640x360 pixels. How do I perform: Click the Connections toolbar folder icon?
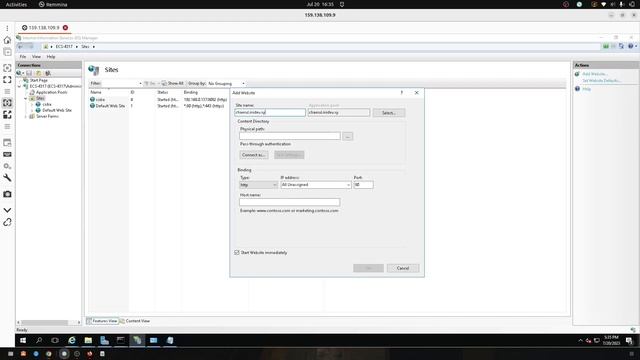click(x=38, y=73)
